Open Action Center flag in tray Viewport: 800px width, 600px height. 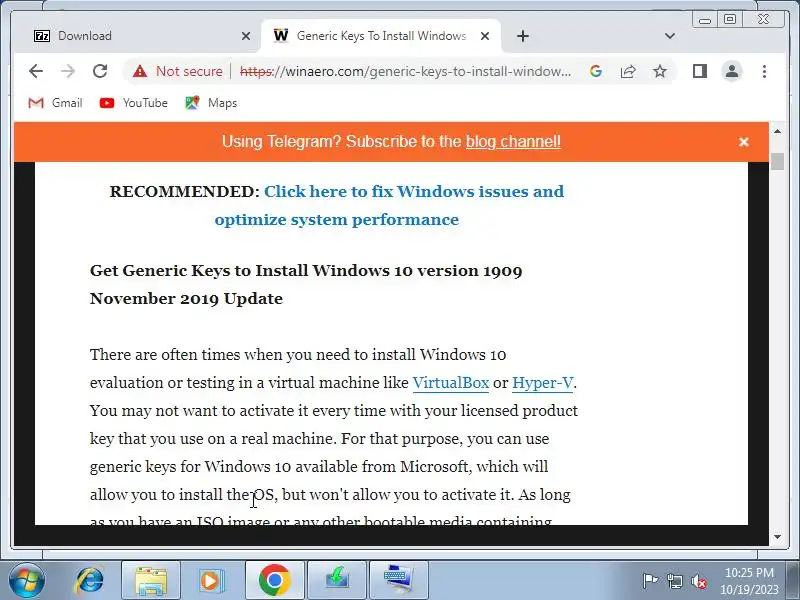649,581
